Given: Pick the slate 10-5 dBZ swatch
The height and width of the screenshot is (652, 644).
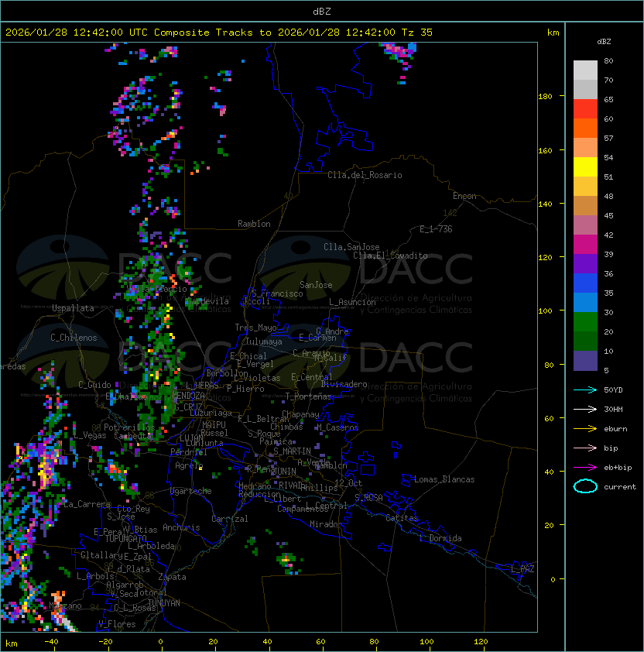Looking at the screenshot, I should pos(585,361).
